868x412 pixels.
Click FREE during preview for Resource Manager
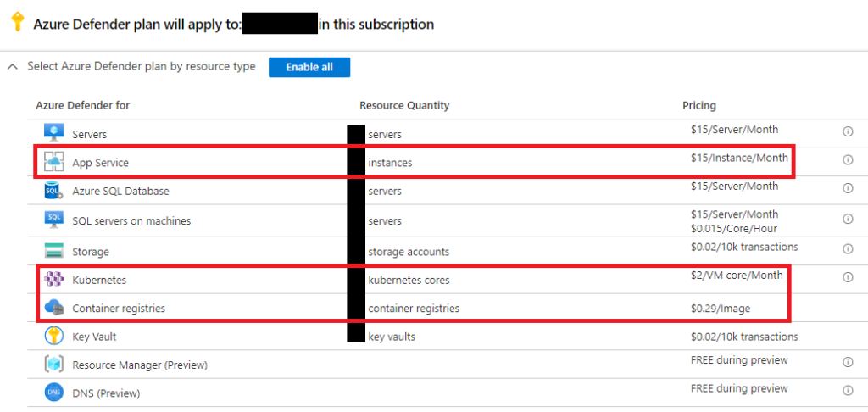click(739, 360)
